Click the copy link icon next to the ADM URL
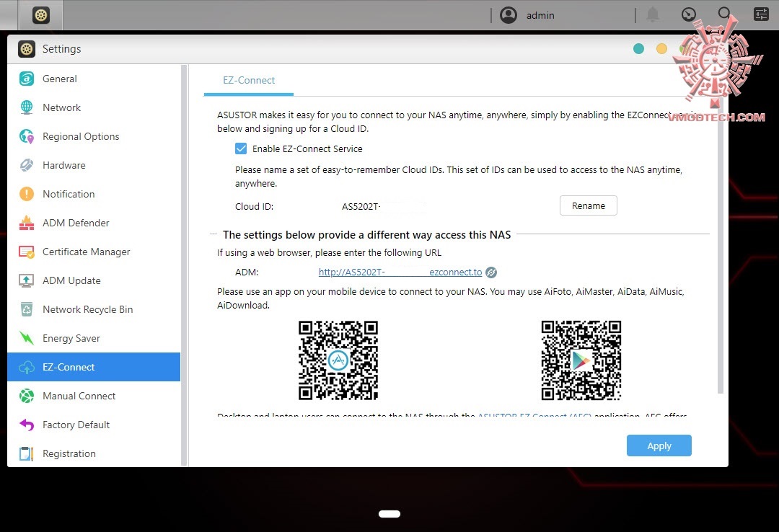Viewport: 779px width, 532px height. pyautogui.click(x=491, y=272)
